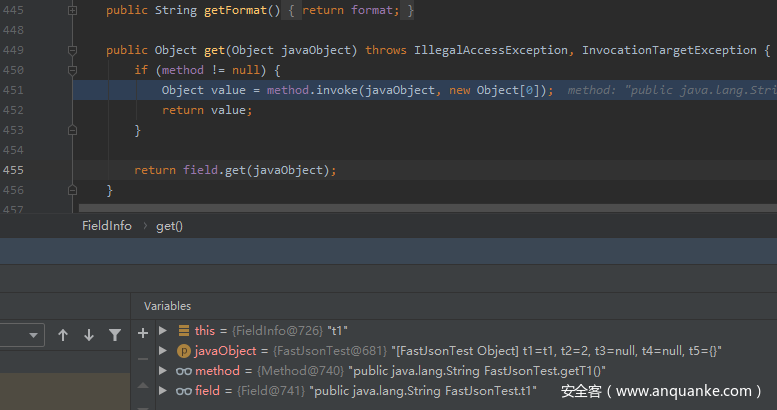Image resolution: width=777 pixels, height=410 pixels.
Task: Click the glasses icon beside method variable
Action: click(184, 371)
